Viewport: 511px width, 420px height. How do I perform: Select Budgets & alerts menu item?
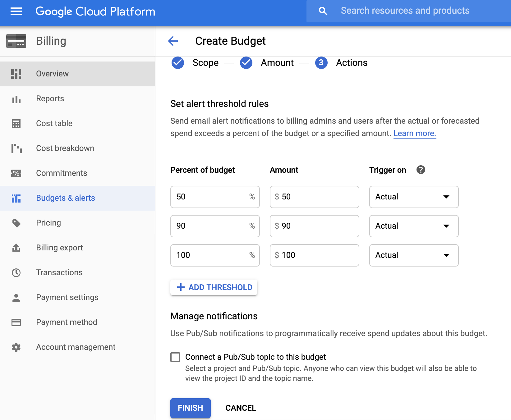[x=78, y=198]
